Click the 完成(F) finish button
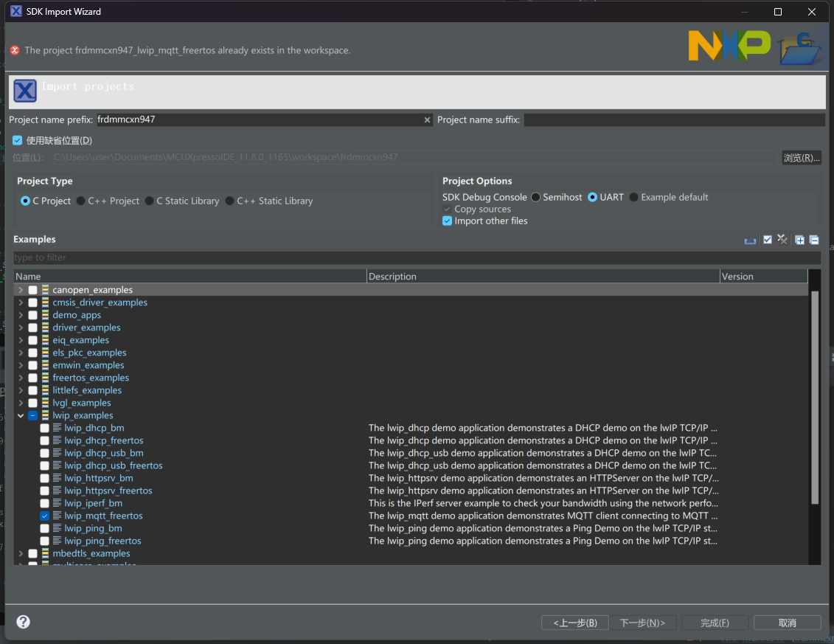Screen dimensions: 834x644 pyautogui.click(x=715, y=623)
